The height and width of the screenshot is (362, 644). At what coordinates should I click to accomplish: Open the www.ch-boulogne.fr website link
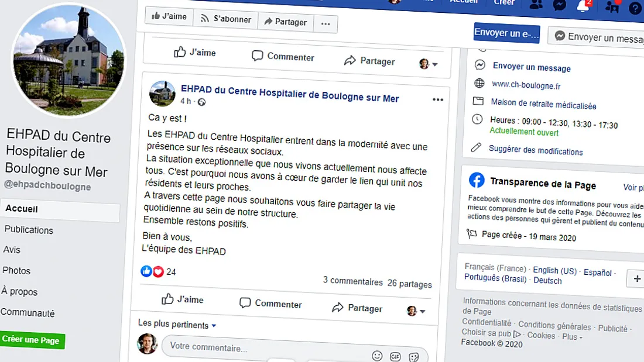(526, 85)
